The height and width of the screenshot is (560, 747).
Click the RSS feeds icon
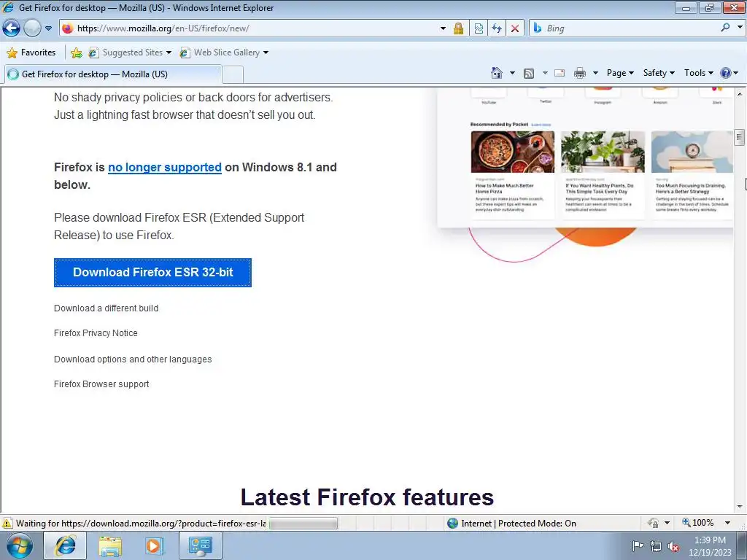tap(529, 74)
